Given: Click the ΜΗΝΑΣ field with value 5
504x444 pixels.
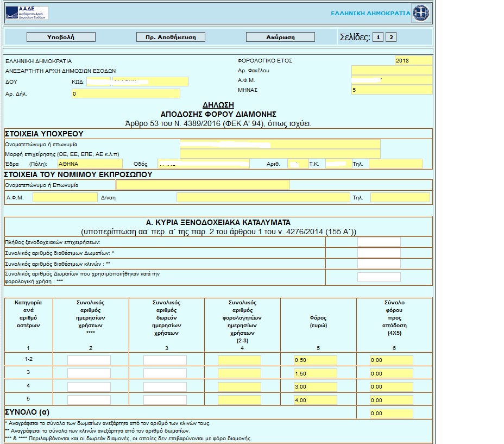Looking at the screenshot, I should pos(392,90).
